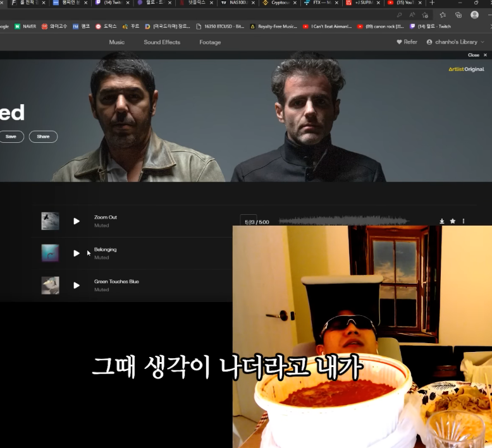The height and width of the screenshot is (448, 492).
Task: Open browser settings and more menu
Action: [489, 15]
